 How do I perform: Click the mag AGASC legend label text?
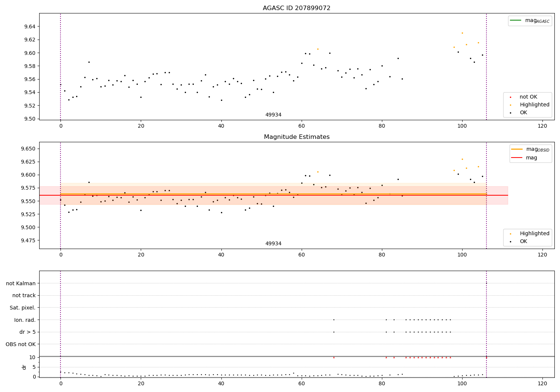point(537,21)
